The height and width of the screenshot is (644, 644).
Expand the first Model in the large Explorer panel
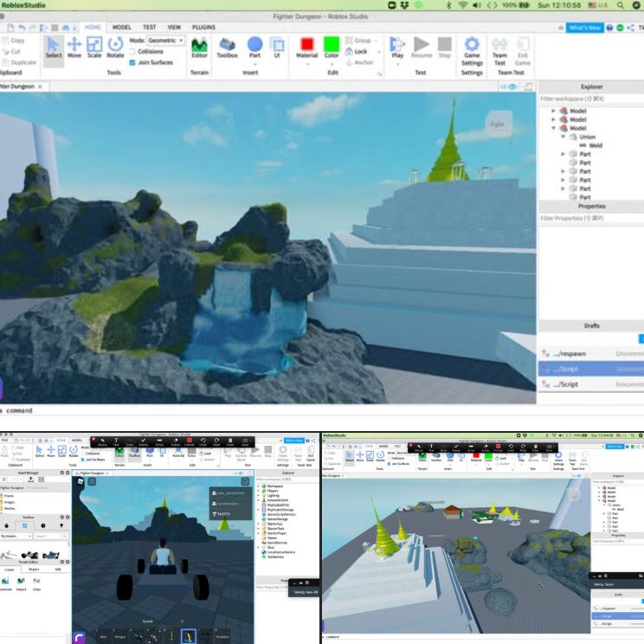click(x=554, y=110)
